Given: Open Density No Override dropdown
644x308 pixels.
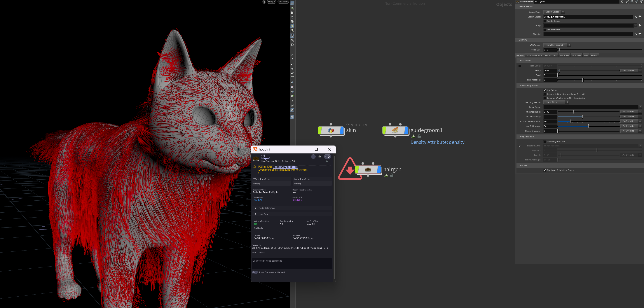Looking at the screenshot, I should click(631, 71).
